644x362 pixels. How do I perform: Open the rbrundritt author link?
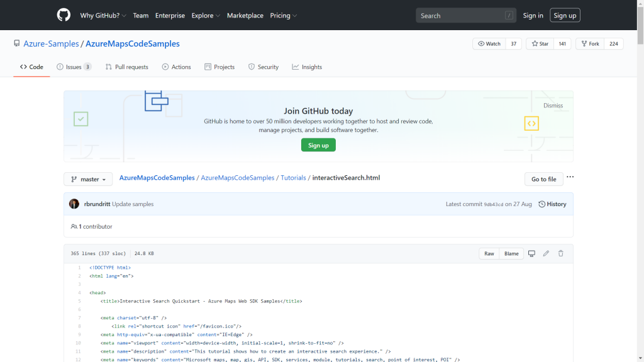[x=97, y=204]
